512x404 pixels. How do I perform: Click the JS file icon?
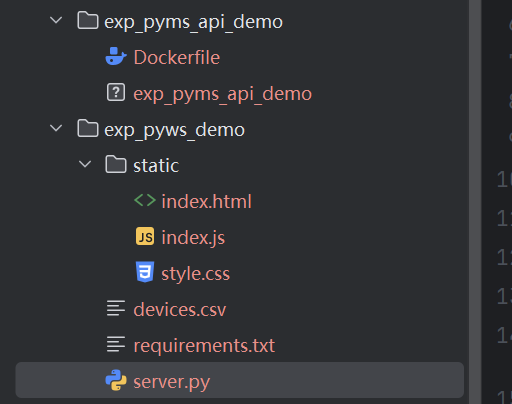(x=145, y=236)
